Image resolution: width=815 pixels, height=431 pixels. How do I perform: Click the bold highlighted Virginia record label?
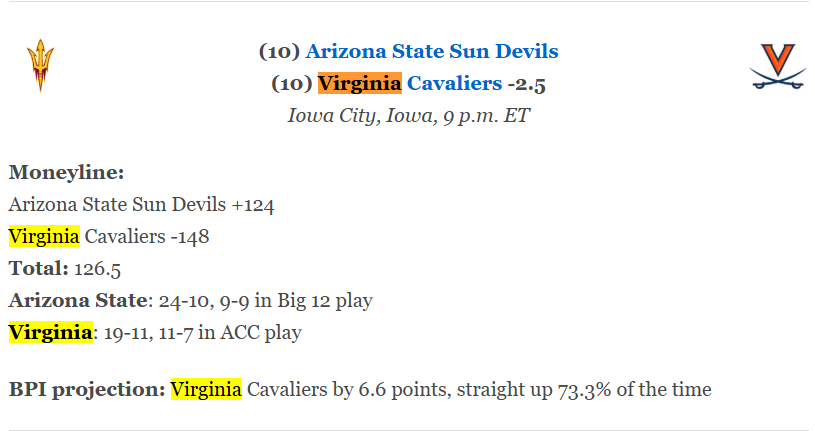tap(50, 332)
